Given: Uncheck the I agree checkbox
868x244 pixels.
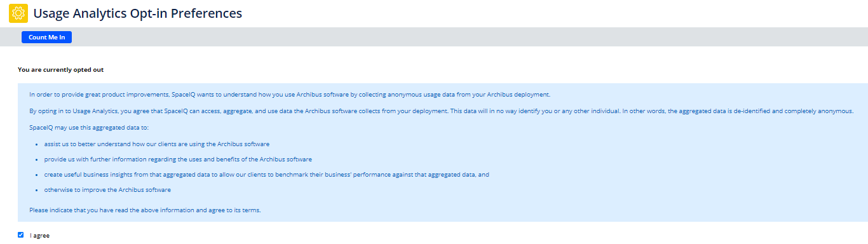Looking at the screenshot, I should click(x=21, y=235).
